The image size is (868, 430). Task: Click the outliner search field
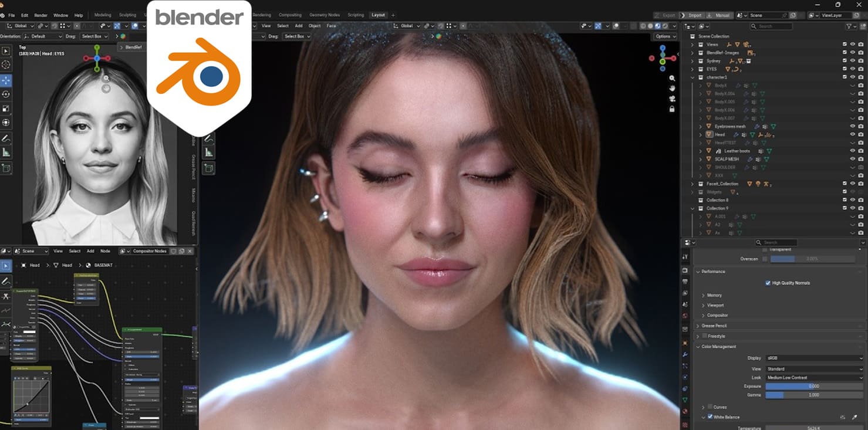tap(771, 26)
